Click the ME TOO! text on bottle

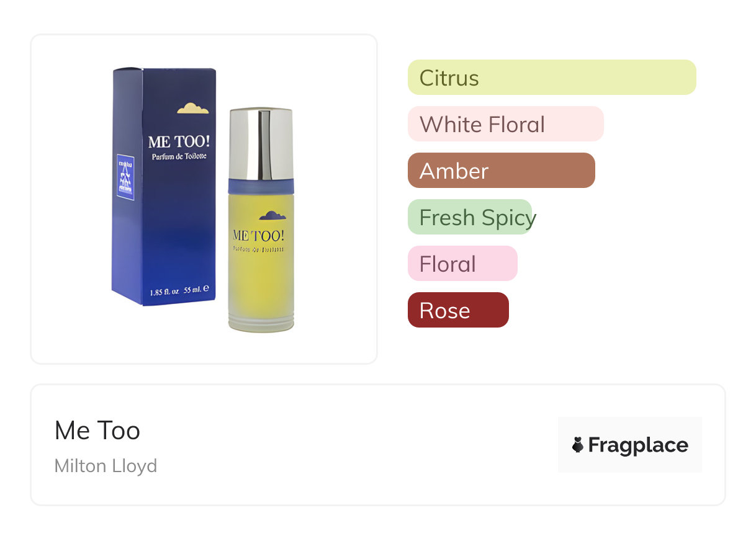coord(258,235)
